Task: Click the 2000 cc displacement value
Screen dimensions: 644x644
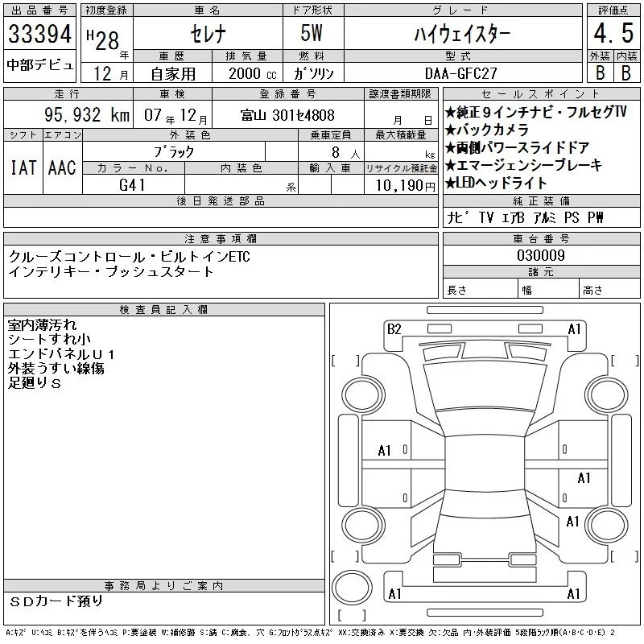Action: click(x=253, y=73)
